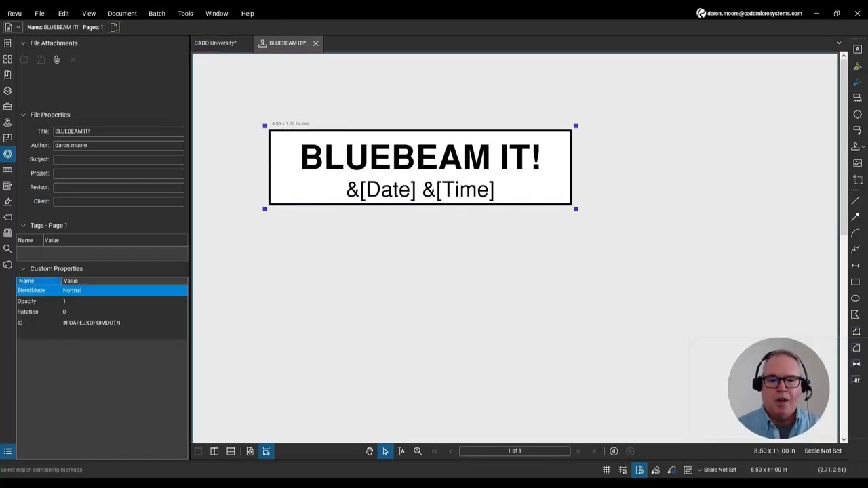
Task: Open the Stamp tool dropdown arrow
Action: [x=863, y=147]
